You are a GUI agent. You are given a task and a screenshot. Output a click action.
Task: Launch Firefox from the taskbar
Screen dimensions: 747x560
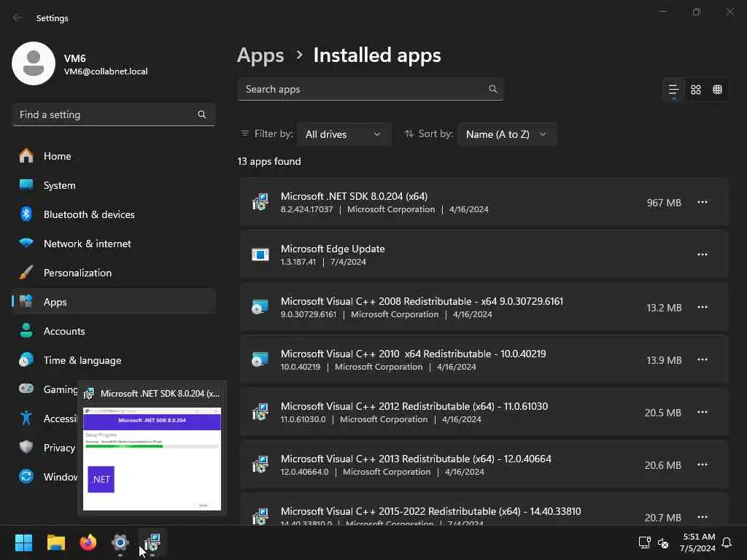[88, 542]
